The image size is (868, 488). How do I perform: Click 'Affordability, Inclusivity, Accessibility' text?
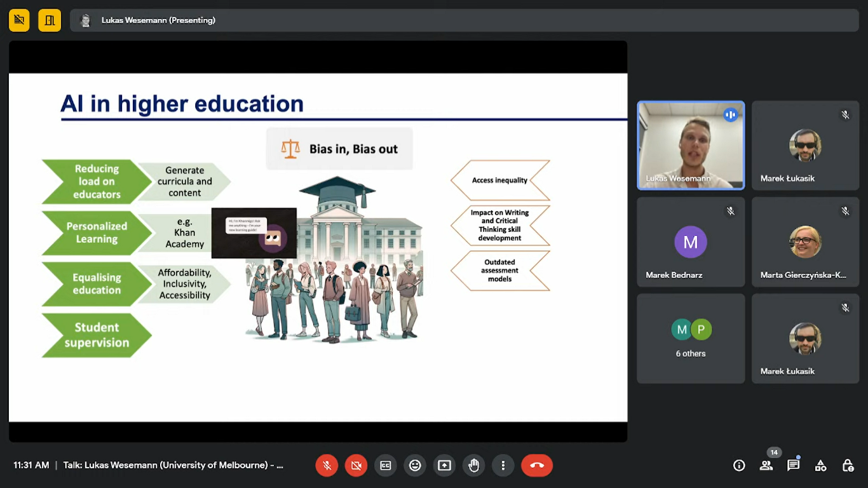185,283
